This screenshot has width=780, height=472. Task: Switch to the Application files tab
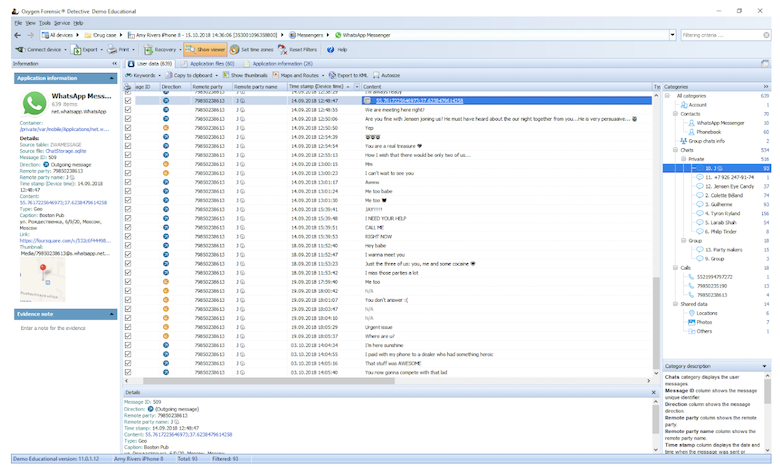(207, 64)
